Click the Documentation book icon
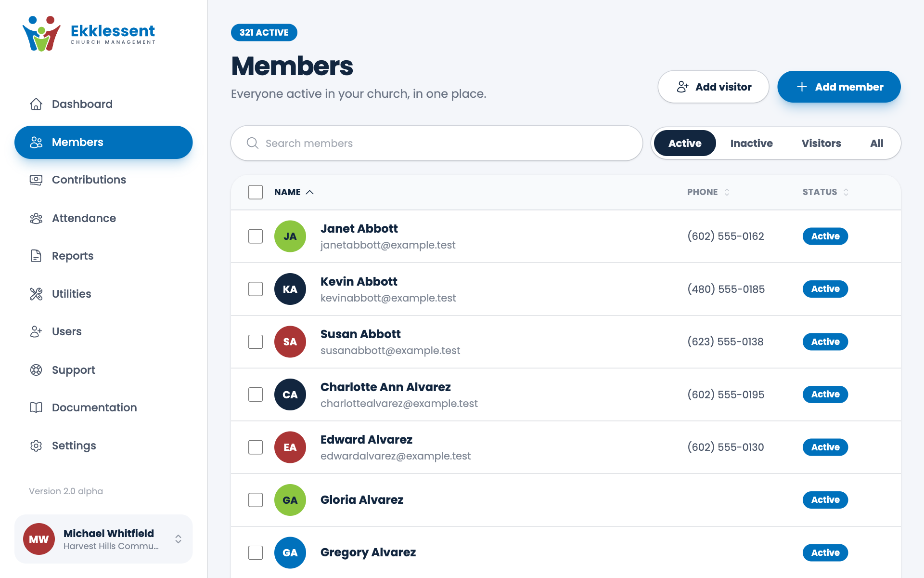 tap(36, 407)
